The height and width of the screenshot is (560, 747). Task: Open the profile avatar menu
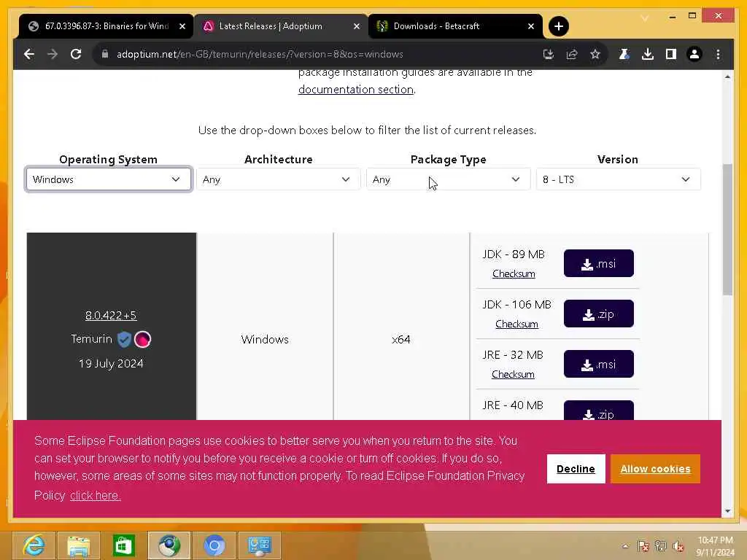(x=694, y=54)
